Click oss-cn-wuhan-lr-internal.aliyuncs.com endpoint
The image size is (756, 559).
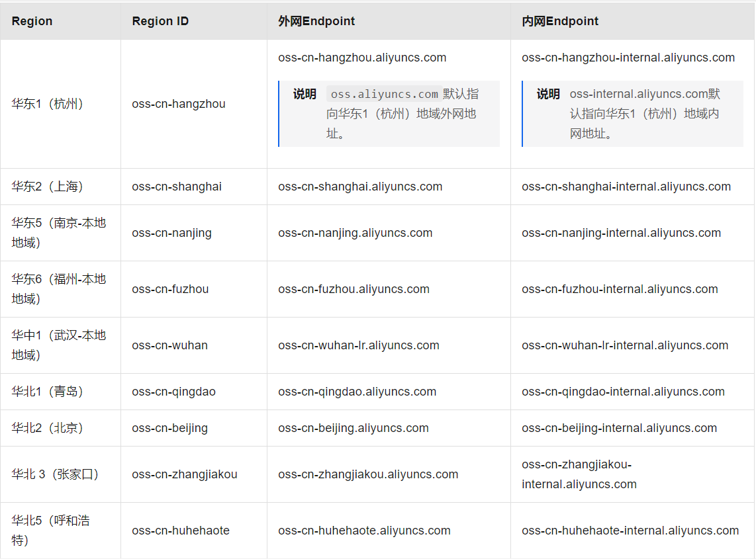(625, 345)
